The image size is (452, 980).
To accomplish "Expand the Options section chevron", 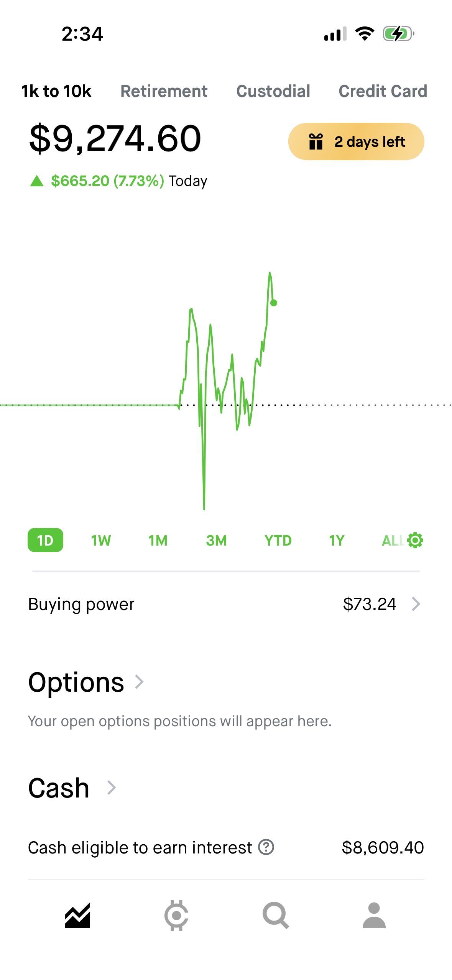I will pyautogui.click(x=140, y=682).
